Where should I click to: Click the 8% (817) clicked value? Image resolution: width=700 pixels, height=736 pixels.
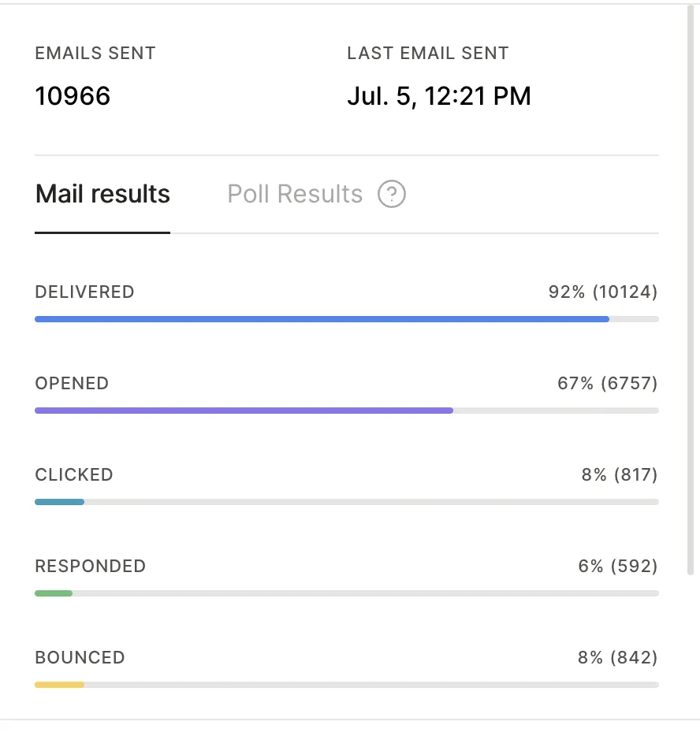coord(620,474)
